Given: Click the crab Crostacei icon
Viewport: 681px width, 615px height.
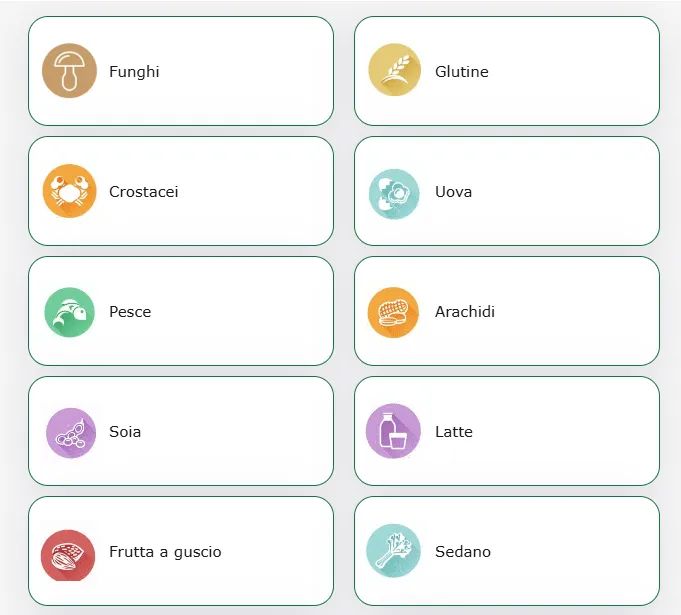Looking at the screenshot, I should 69,191.
